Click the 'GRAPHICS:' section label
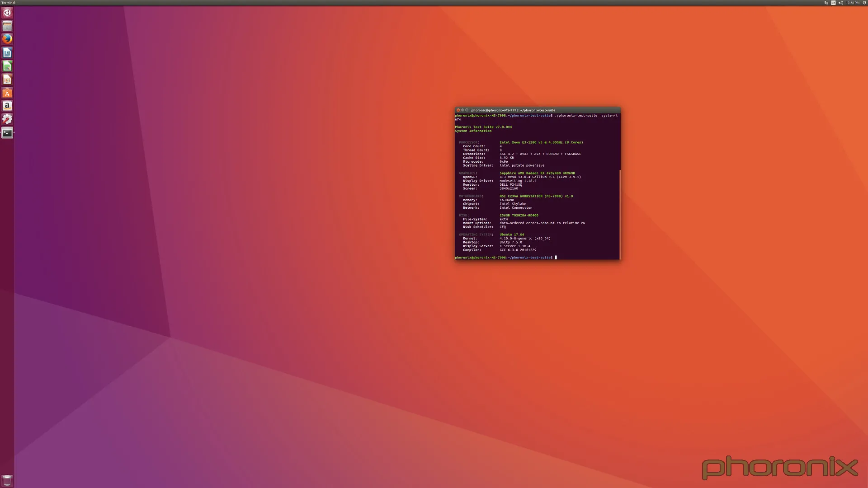The image size is (868, 488). [468, 173]
